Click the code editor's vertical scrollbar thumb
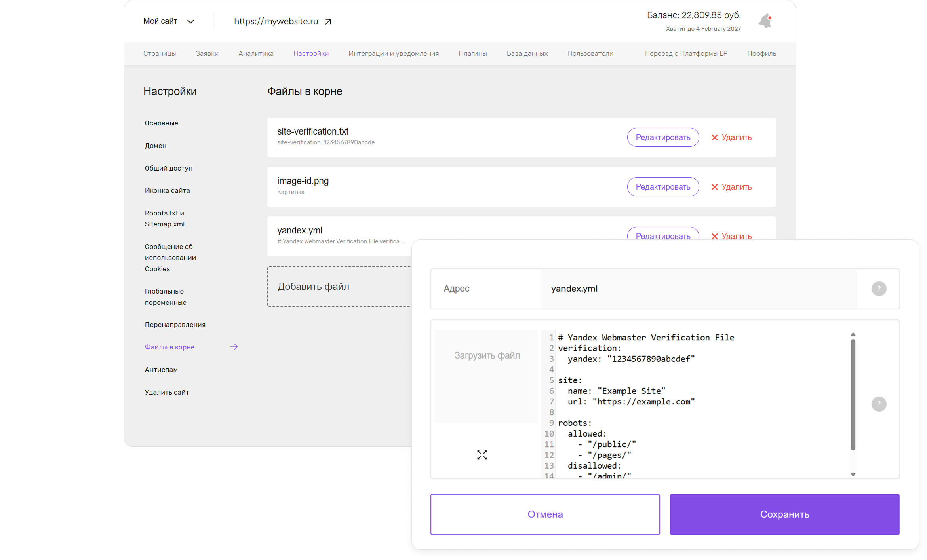927x560 pixels. point(853,394)
